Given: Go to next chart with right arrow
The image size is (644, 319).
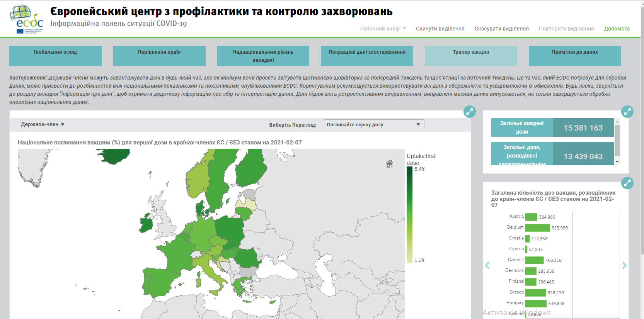Looking at the screenshot, I should point(624,265).
